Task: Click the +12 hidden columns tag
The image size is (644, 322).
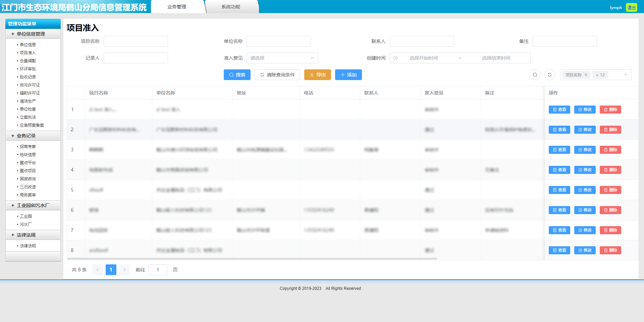Action: click(x=600, y=75)
